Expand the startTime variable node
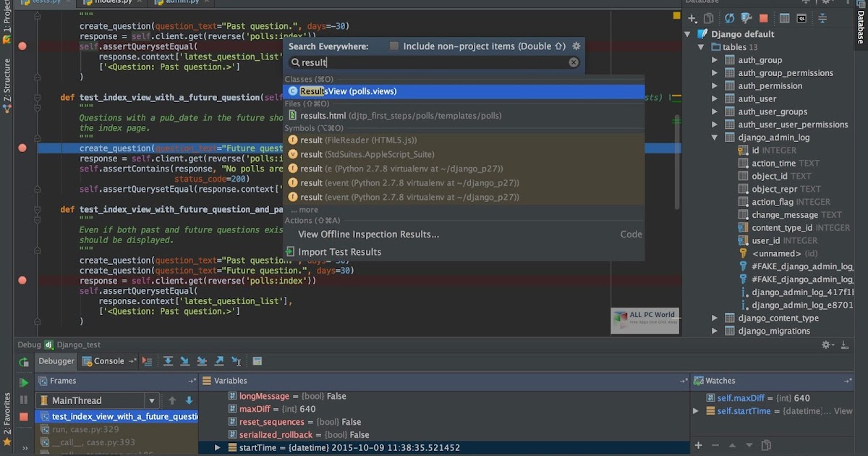Image resolution: width=868 pixels, height=456 pixels. (217, 448)
